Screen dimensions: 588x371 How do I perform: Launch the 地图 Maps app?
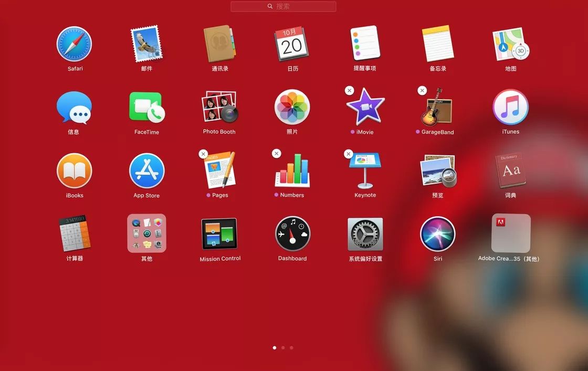(x=510, y=44)
